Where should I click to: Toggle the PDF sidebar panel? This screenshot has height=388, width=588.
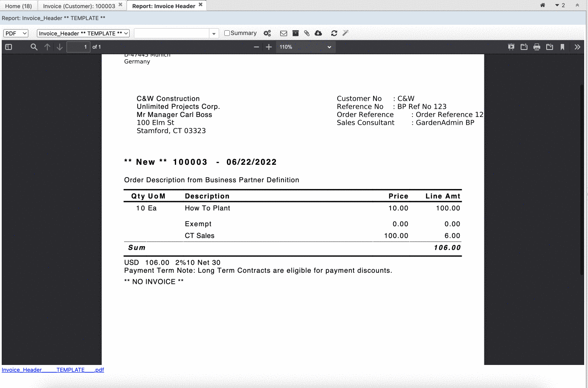pyautogui.click(x=8, y=47)
